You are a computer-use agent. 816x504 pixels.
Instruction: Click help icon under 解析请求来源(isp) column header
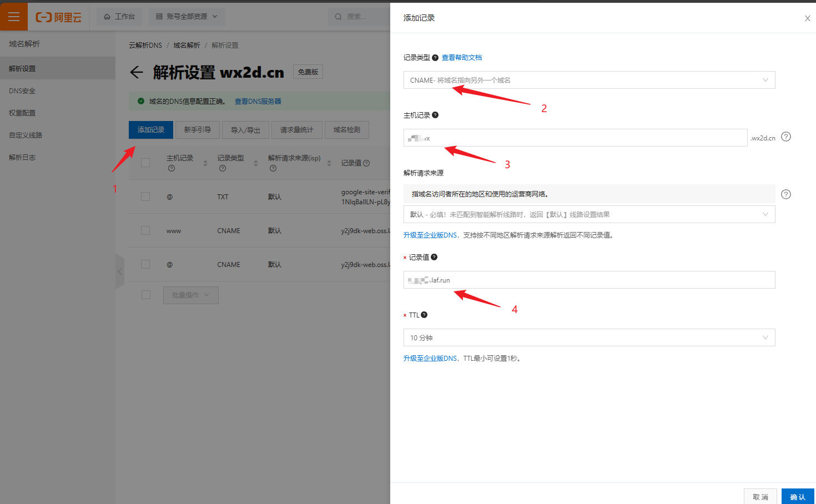coord(273,168)
